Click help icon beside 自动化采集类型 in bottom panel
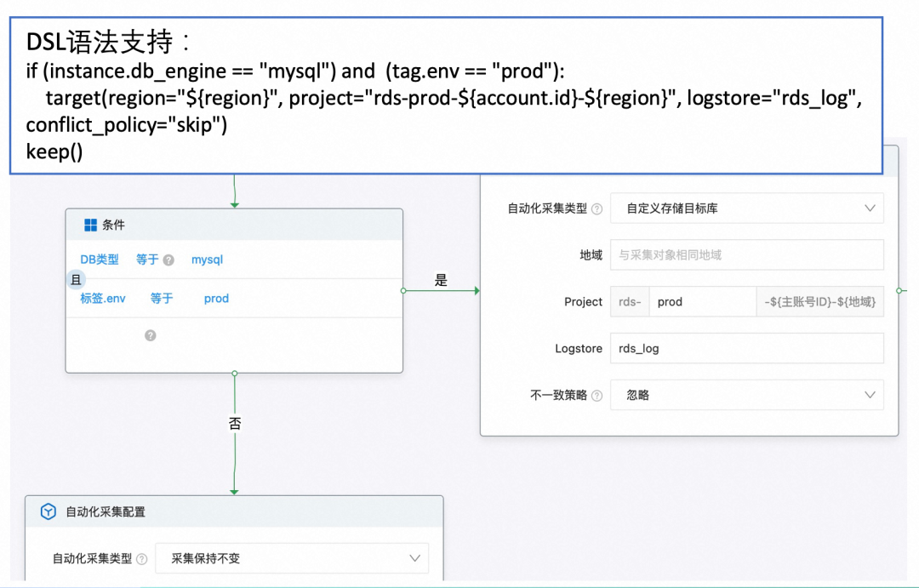 click(141, 559)
